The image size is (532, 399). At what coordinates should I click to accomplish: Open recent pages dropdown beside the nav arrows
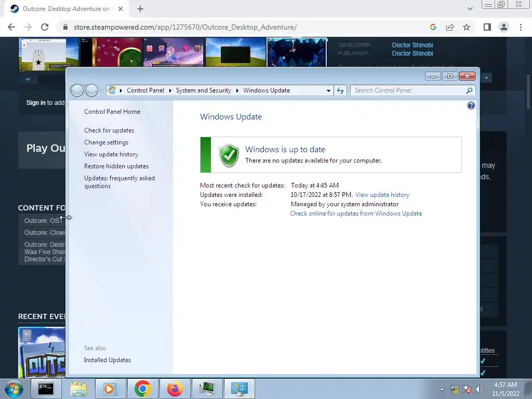(102, 91)
